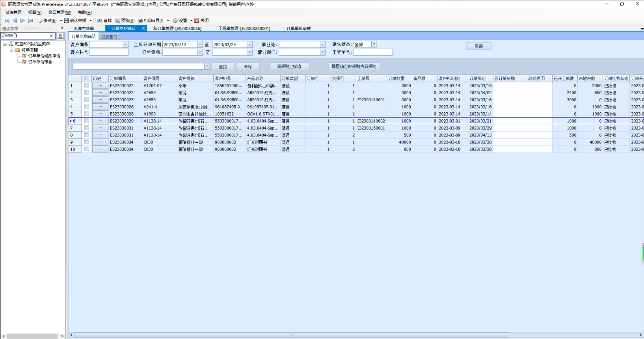
Task: Switch to 系统主菜单 tab
Action: (x=84, y=28)
